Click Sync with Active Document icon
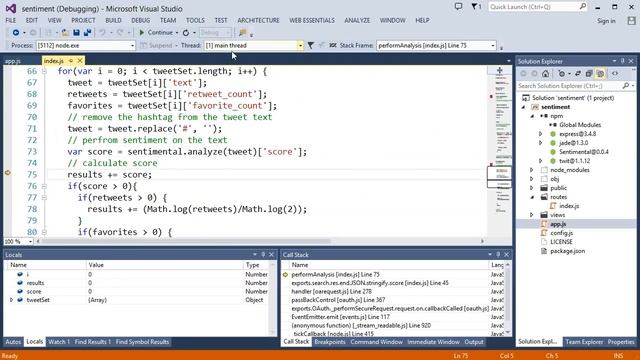This screenshot has width=640, height=360. point(578,74)
